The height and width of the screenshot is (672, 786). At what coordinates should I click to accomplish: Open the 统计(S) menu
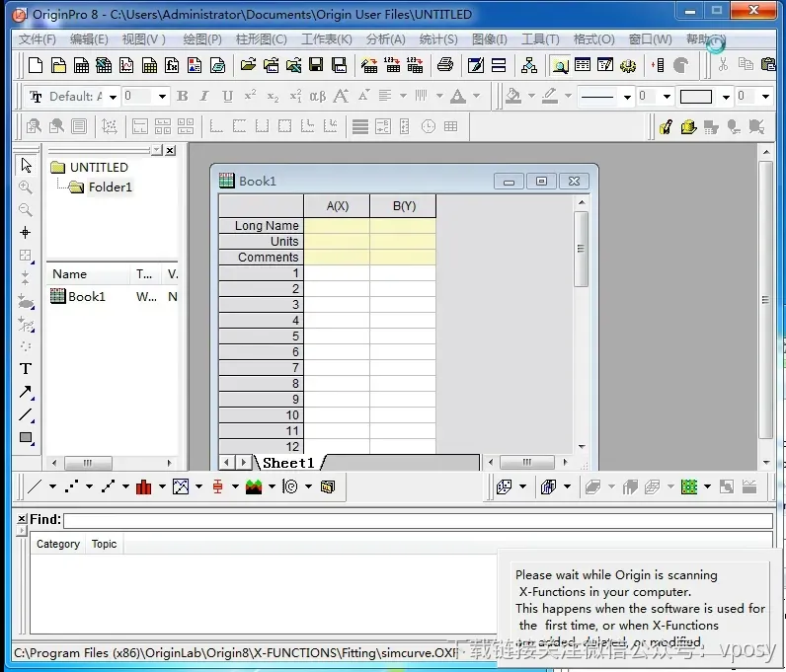tap(438, 39)
